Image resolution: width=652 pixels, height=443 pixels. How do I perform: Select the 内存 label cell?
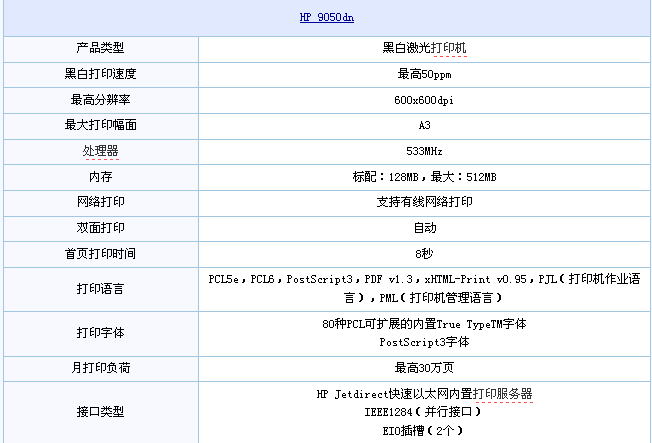coord(101,177)
